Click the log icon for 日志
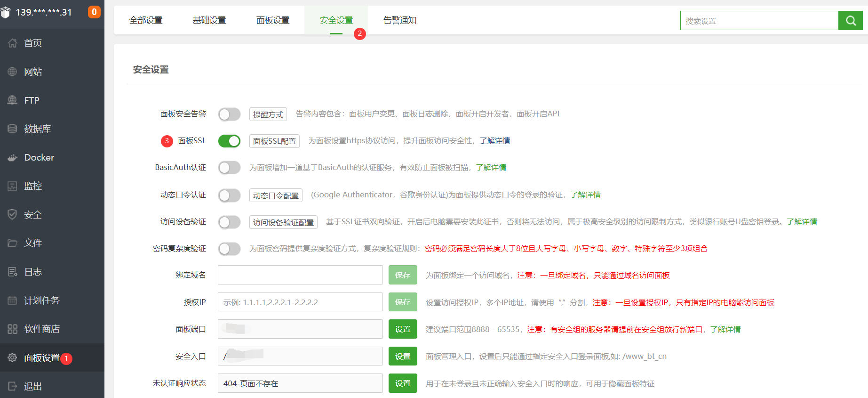 (12, 272)
